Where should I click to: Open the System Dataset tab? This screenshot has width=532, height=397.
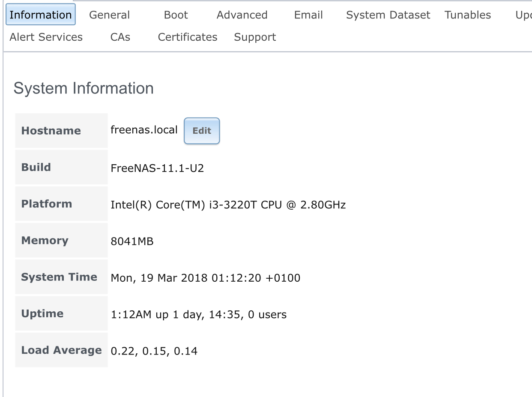click(x=388, y=15)
